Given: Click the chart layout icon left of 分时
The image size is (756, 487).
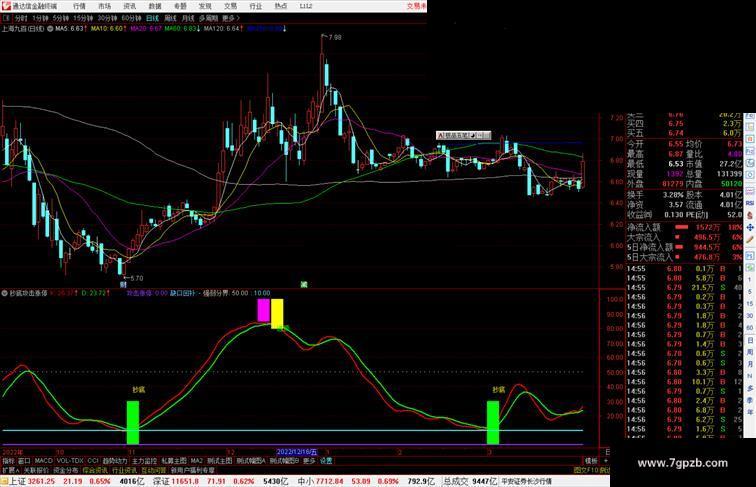Looking at the screenshot, I should (x=6, y=18).
